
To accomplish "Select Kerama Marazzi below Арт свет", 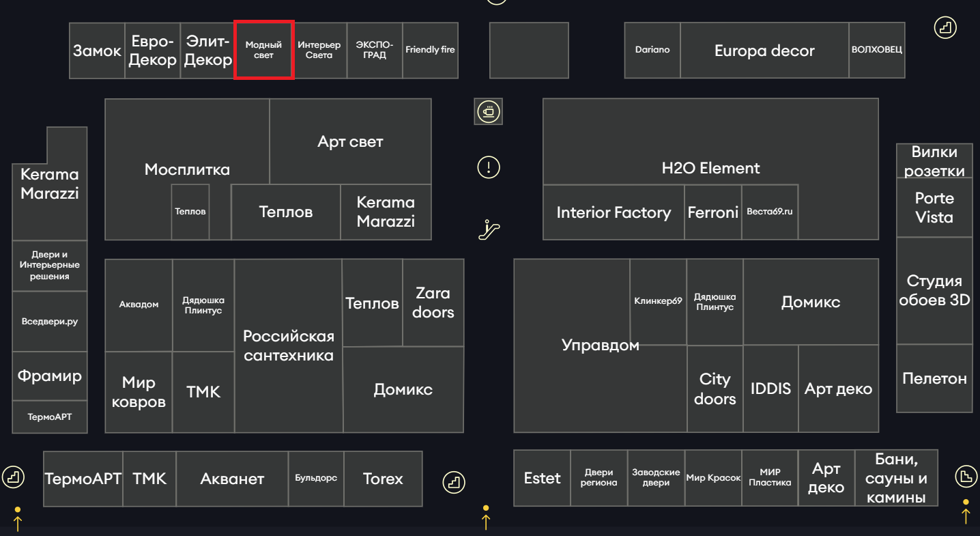I will [x=386, y=212].
